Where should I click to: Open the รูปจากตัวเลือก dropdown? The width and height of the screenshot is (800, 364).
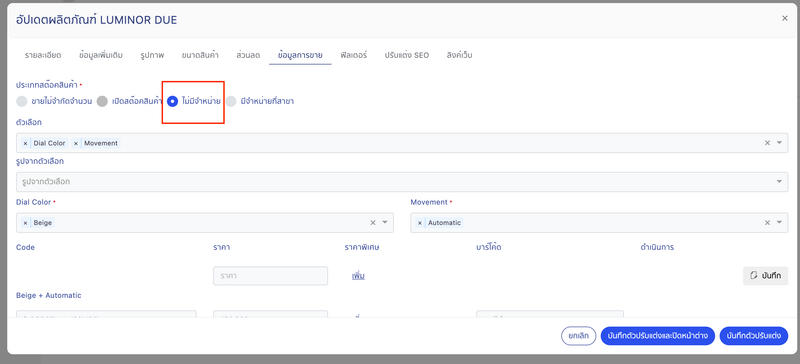[402, 182]
